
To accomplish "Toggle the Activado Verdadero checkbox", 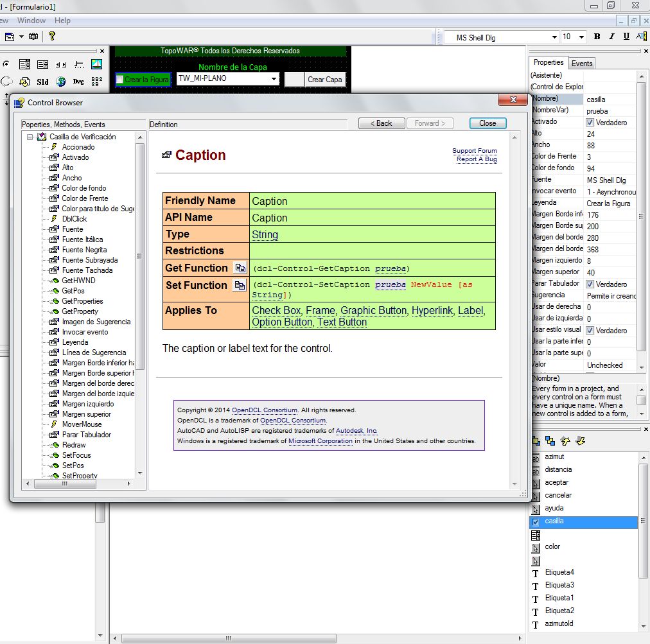I will pyautogui.click(x=590, y=123).
